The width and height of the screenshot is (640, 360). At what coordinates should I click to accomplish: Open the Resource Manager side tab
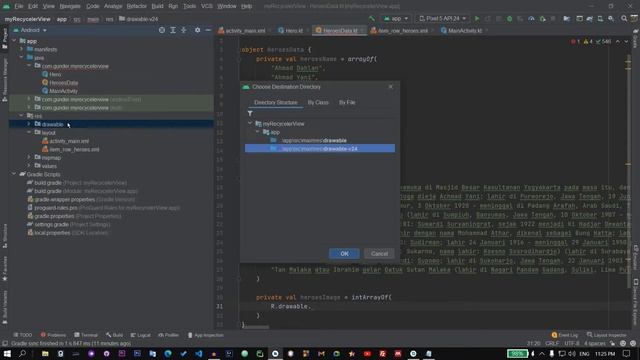tap(4, 80)
